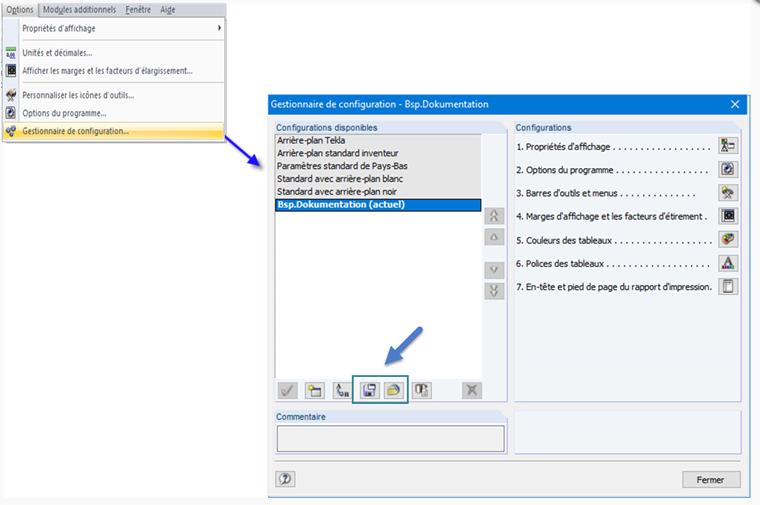Click icon beside Unités et décimales
Image resolution: width=760 pixels, height=505 pixels.
click(x=11, y=53)
